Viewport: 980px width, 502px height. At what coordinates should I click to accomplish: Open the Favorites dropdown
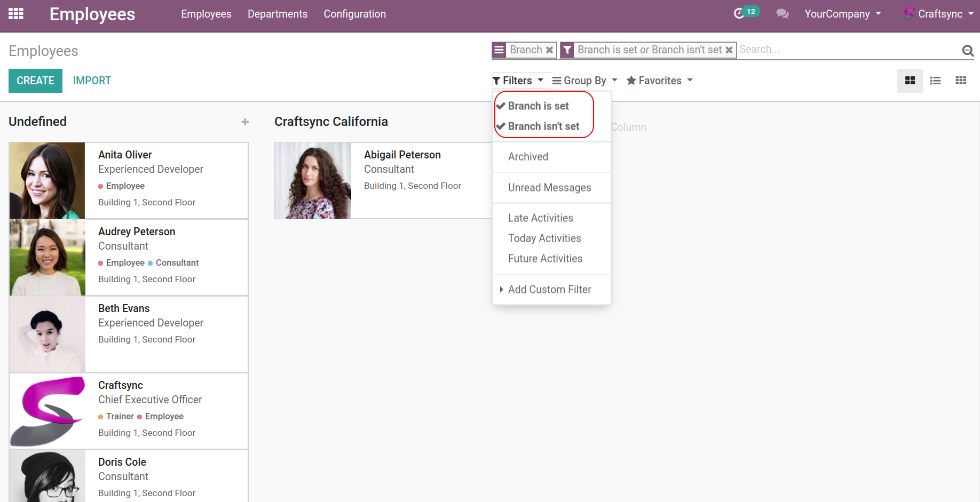pyautogui.click(x=659, y=81)
